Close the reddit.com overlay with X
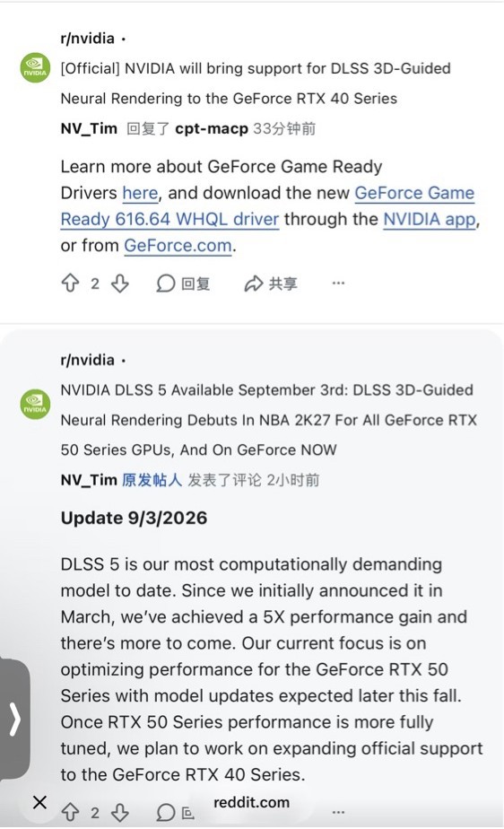This screenshot has height=829, width=504. (39, 802)
